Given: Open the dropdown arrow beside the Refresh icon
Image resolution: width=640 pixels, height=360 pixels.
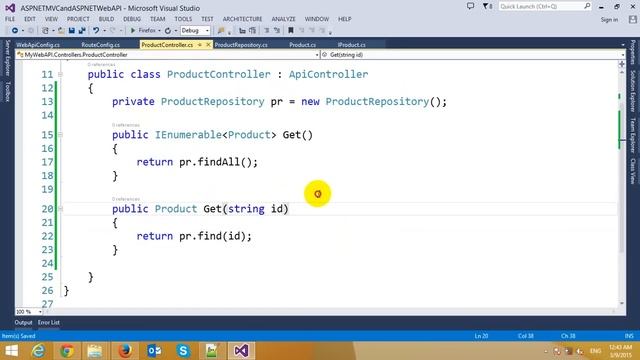Looking at the screenshot, I should point(176,31).
